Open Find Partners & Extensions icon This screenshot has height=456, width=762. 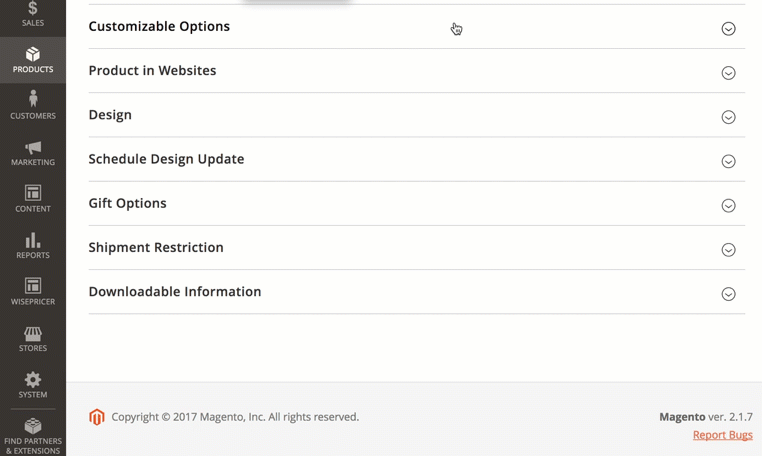(33, 426)
